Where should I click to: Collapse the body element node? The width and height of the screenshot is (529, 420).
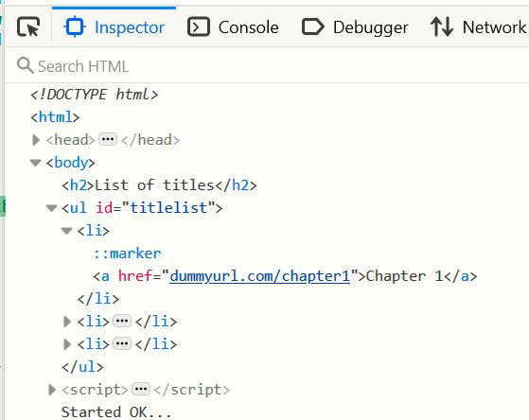coord(35,163)
